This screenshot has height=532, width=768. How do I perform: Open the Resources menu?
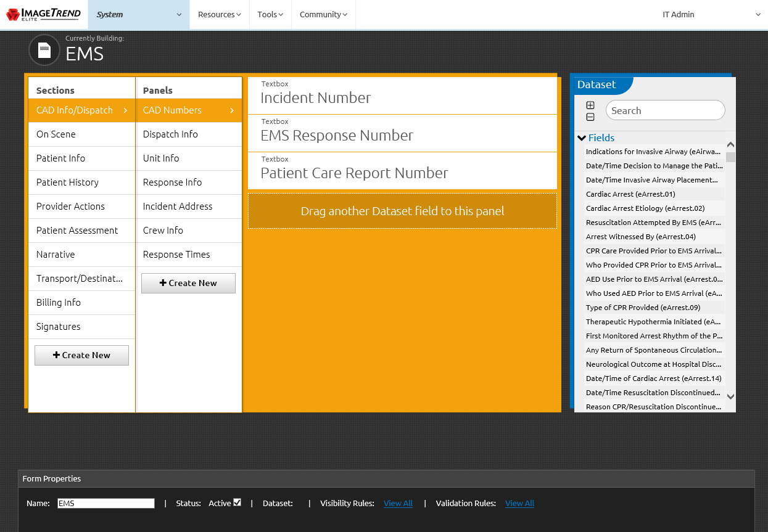(x=219, y=14)
